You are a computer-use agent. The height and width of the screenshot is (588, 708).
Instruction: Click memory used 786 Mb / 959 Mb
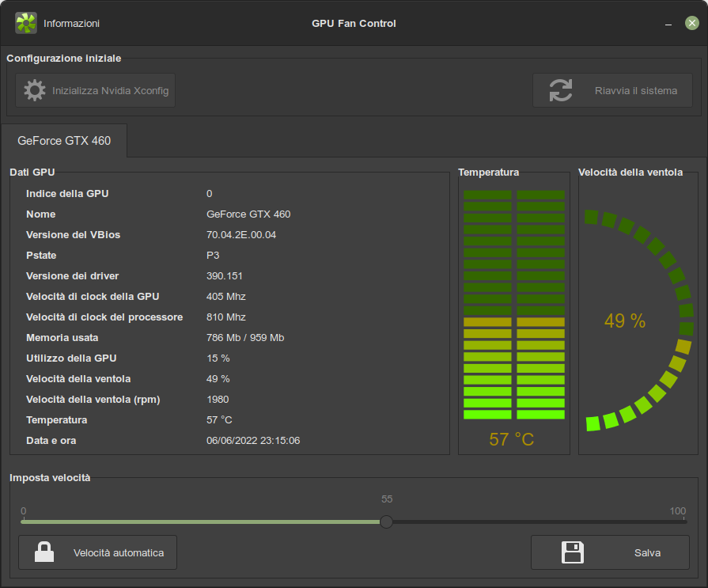click(x=245, y=338)
